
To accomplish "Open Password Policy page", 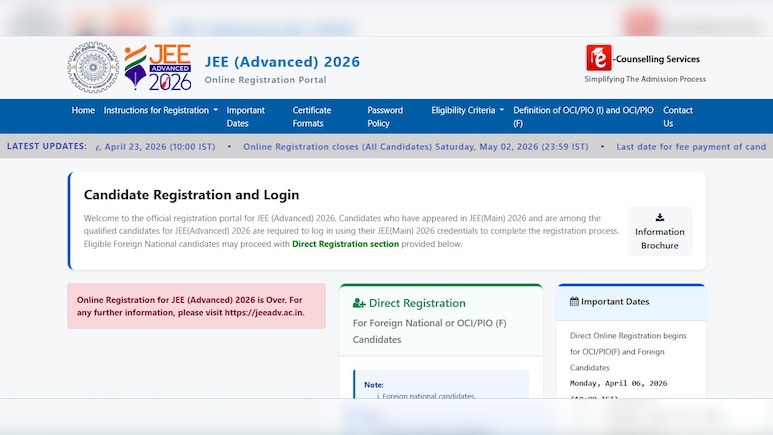I will tap(385, 116).
